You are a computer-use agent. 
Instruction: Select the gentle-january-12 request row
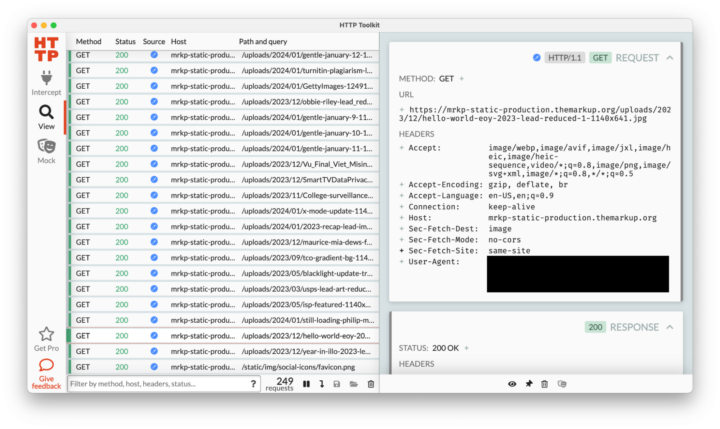224,55
